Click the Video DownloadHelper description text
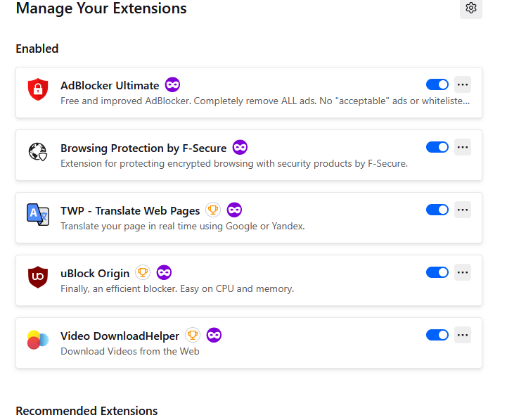The image size is (507, 420). pyautogui.click(x=130, y=351)
